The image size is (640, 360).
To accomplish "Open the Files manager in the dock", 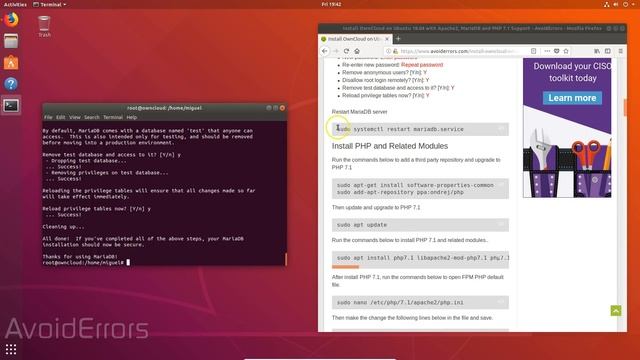I will pyautogui.click(x=11, y=41).
